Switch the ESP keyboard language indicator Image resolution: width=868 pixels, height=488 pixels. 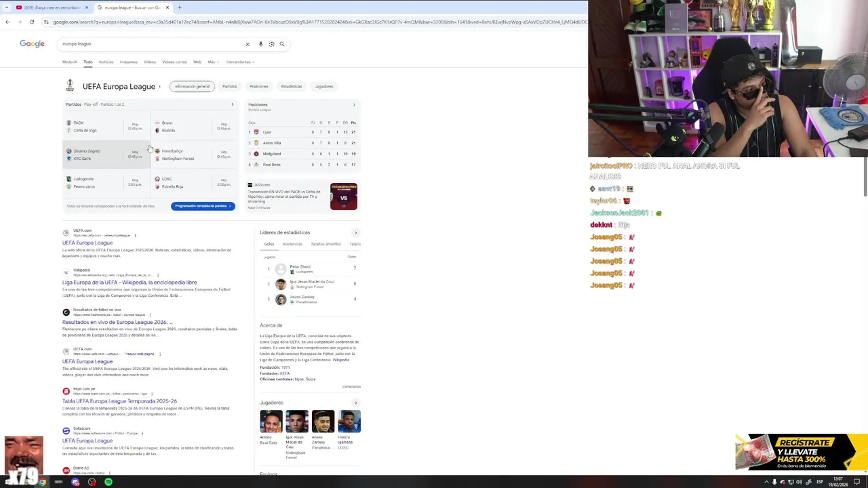pyautogui.click(x=820, y=482)
